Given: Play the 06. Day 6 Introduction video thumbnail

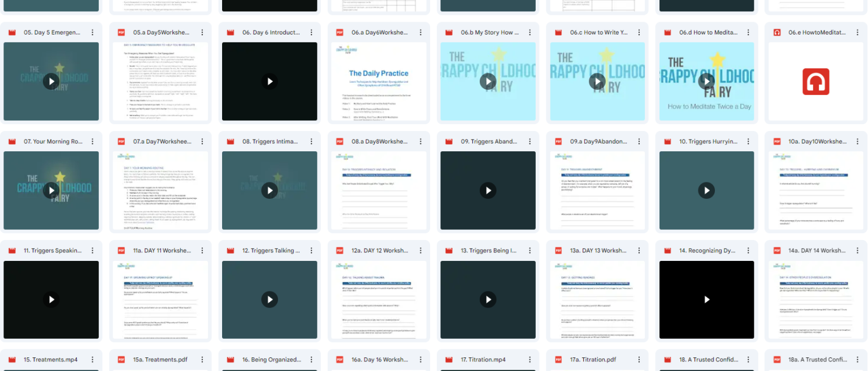Looking at the screenshot, I should click(270, 81).
